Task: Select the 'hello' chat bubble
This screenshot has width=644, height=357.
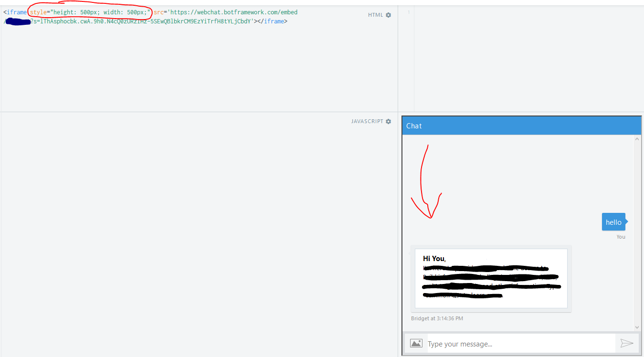Action: 613,221
